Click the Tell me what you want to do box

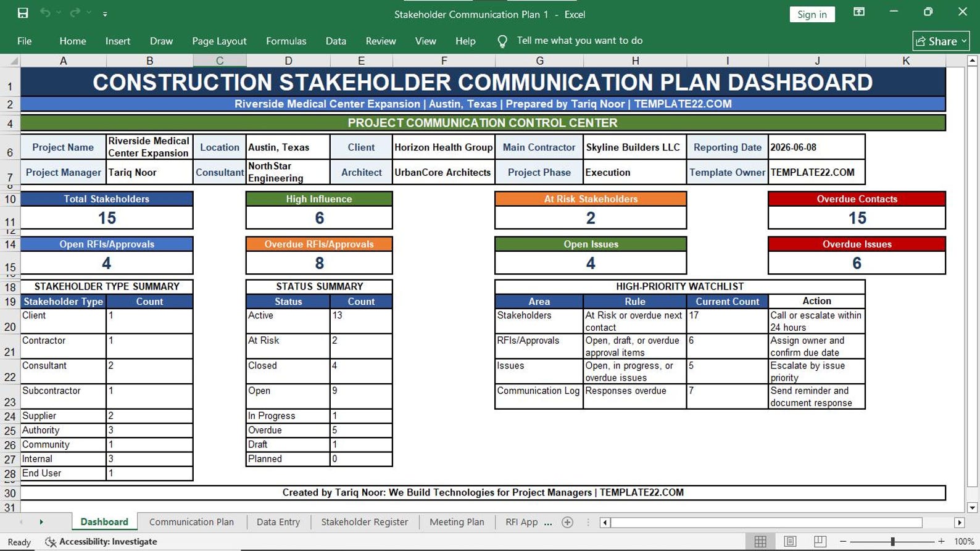pyautogui.click(x=579, y=41)
